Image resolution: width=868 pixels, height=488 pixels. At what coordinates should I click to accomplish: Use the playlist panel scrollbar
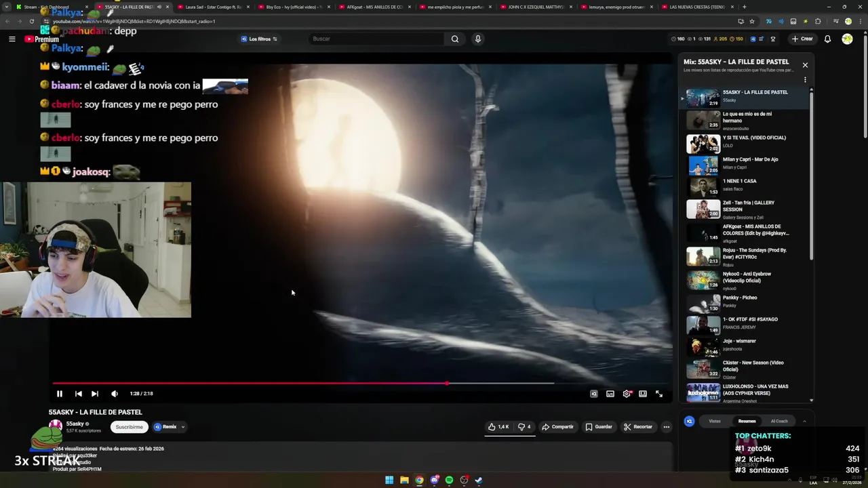[811, 176]
